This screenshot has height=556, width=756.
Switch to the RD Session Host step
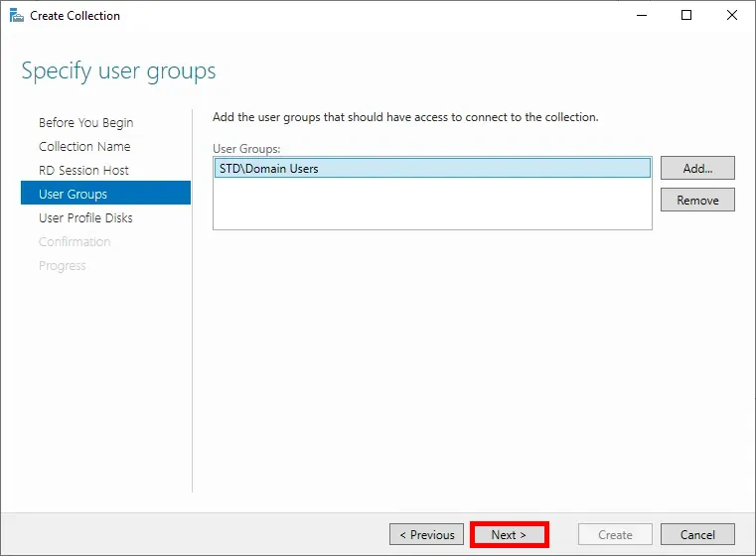point(83,171)
